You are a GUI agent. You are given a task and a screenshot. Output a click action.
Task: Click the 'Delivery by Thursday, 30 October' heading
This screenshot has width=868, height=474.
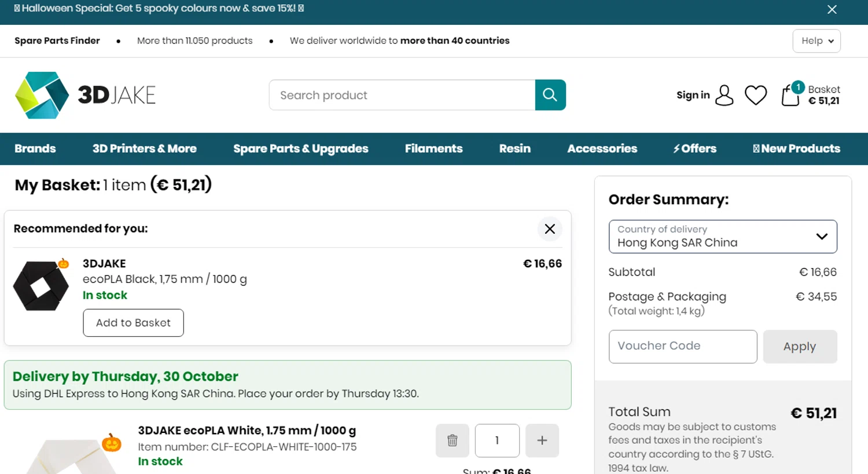tap(126, 376)
